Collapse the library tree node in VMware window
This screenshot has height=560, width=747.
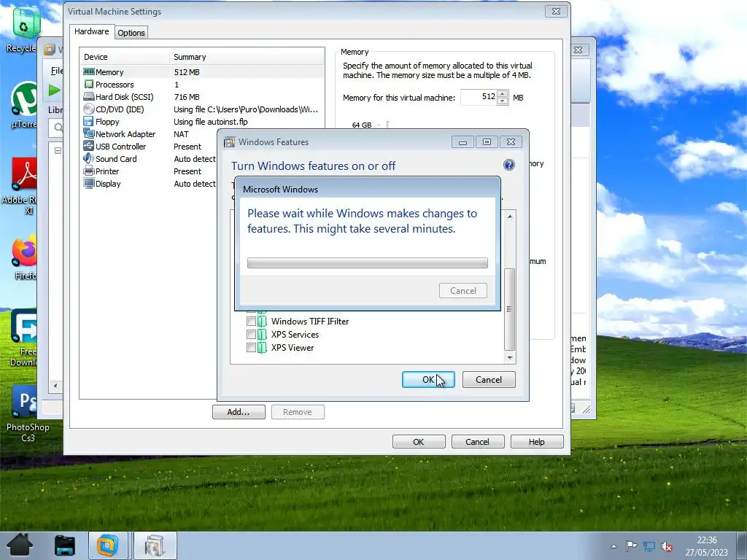pyautogui.click(x=58, y=150)
